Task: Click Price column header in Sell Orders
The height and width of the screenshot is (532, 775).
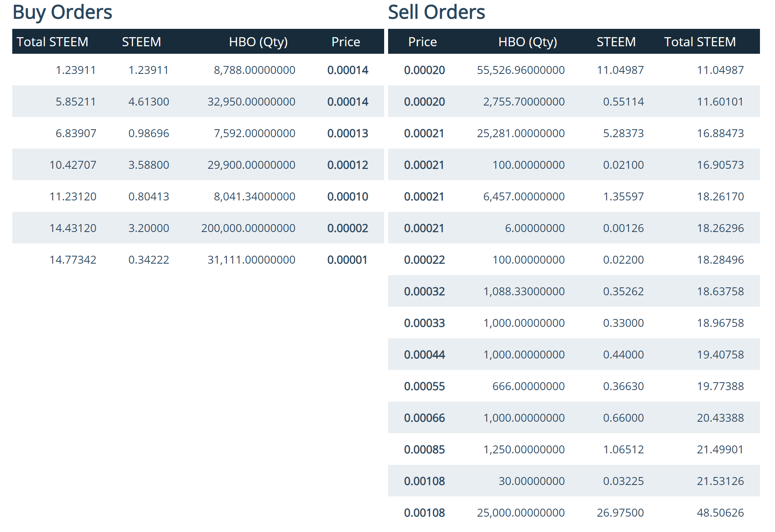Action: [422, 42]
